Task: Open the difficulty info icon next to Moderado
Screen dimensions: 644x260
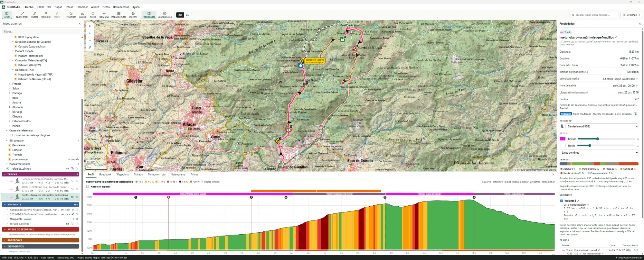Action: (x=635, y=114)
